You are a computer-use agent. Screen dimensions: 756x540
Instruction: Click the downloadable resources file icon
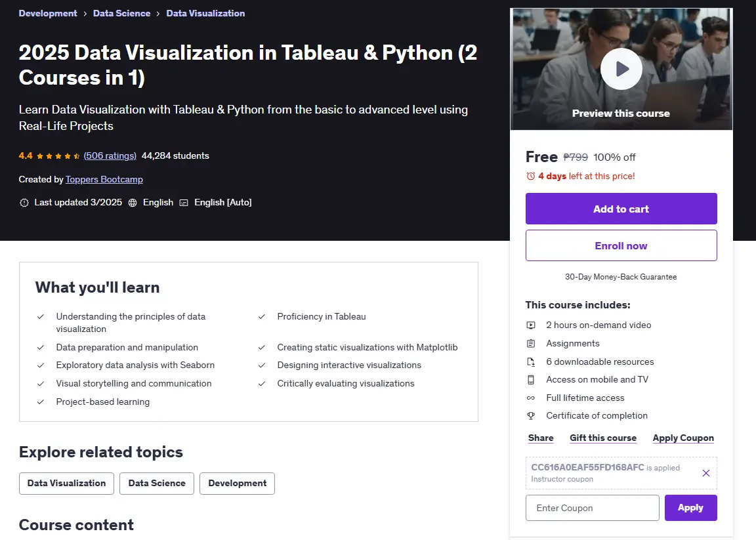(x=531, y=362)
